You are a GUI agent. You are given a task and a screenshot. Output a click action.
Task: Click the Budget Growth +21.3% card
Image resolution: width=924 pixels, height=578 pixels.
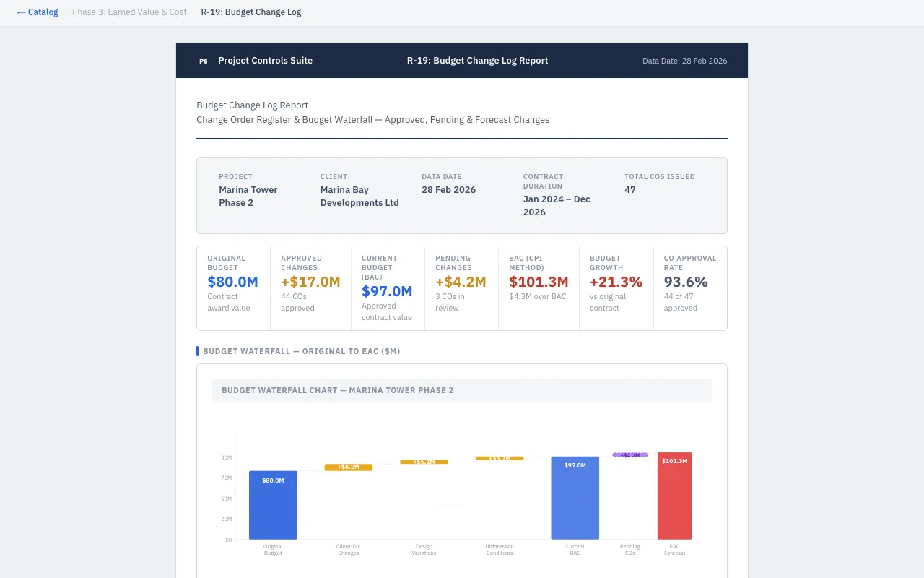(x=616, y=288)
